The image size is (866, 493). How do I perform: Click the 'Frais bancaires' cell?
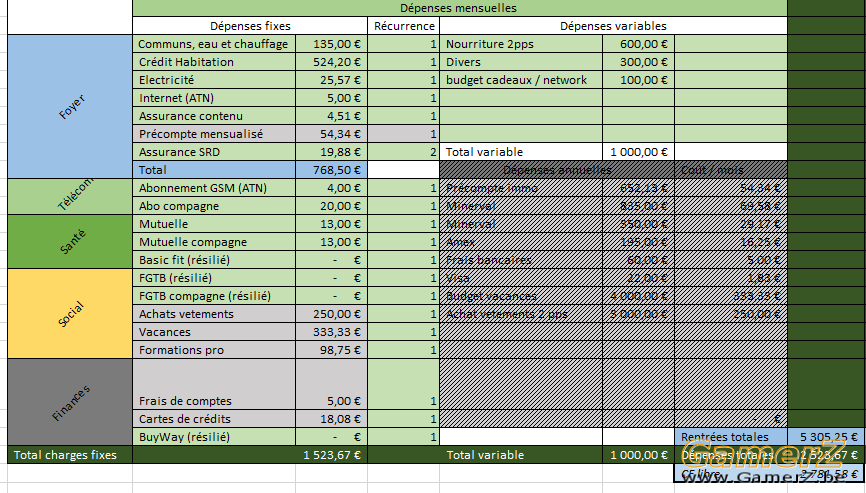tap(521, 260)
